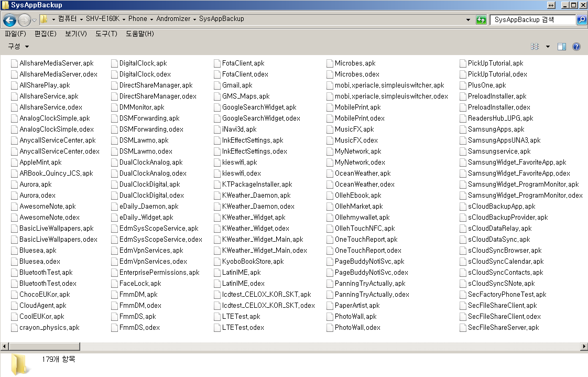Open the 파일(F) menu
The image size is (588, 377).
coord(15,34)
